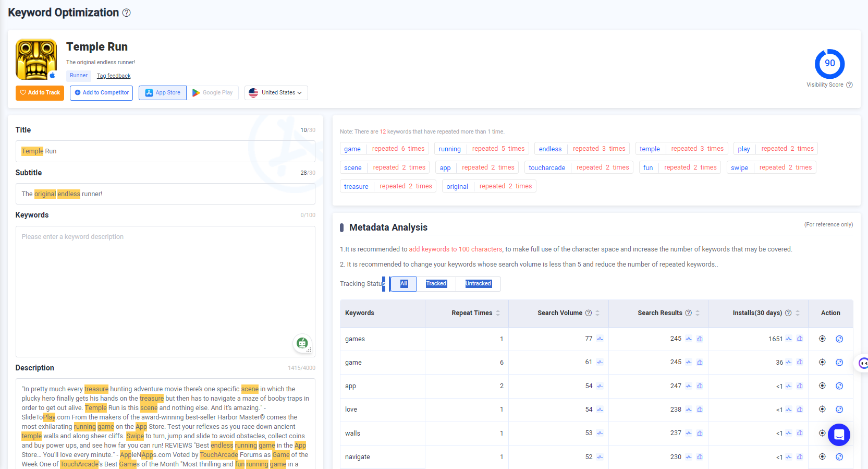This screenshot has width=868, height=469.
Task: Click the red add keywords to 100 characters text
Action: coord(456,249)
